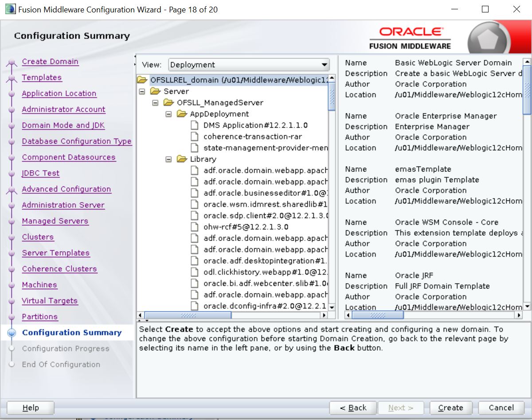Open Administrator Account step
The height and width of the screenshot is (420, 532).
click(63, 109)
